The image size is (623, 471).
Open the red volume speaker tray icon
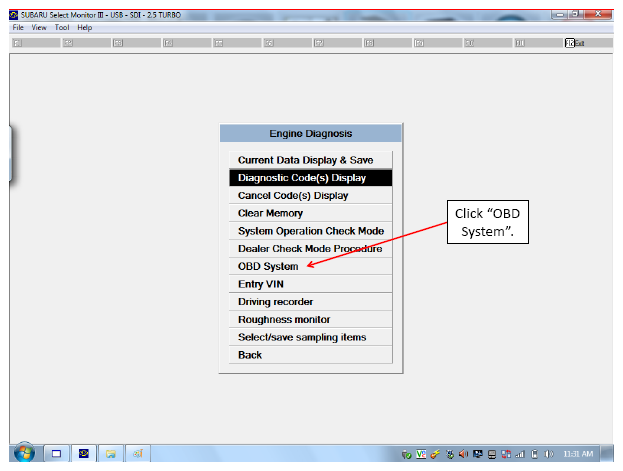(463, 454)
